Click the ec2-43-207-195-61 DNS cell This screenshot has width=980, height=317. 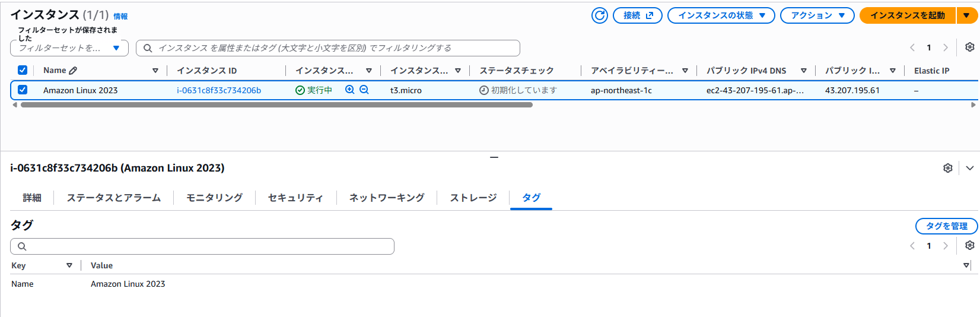point(755,90)
